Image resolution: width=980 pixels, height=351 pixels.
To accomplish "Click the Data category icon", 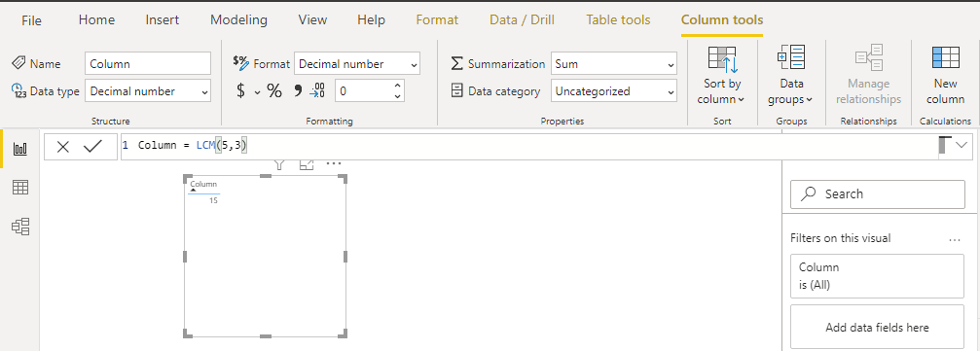I will 457,91.
